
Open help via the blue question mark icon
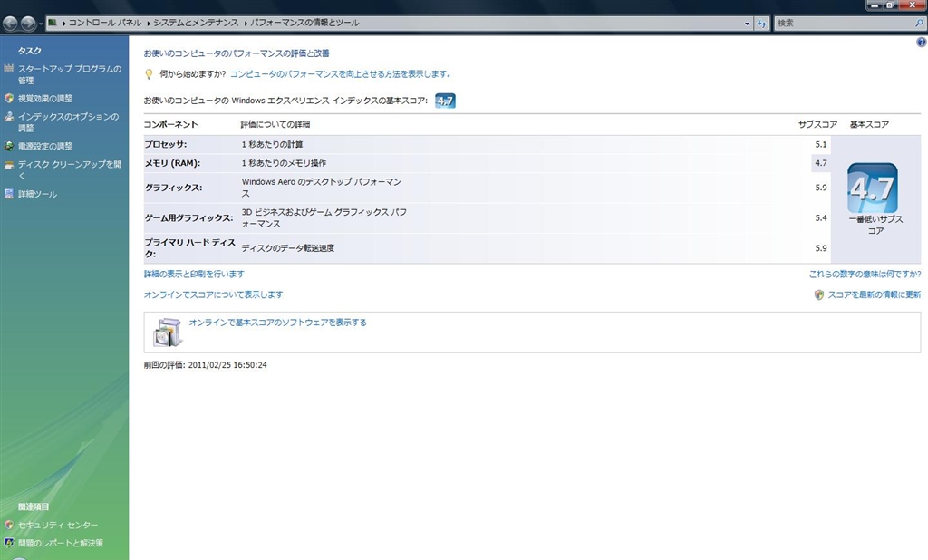tap(922, 42)
